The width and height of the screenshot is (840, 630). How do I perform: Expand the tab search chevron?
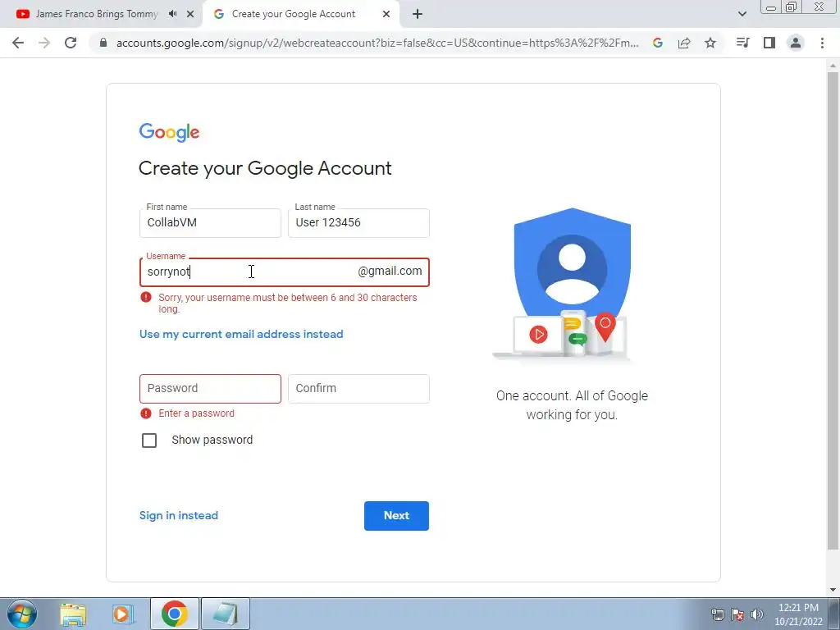click(742, 14)
